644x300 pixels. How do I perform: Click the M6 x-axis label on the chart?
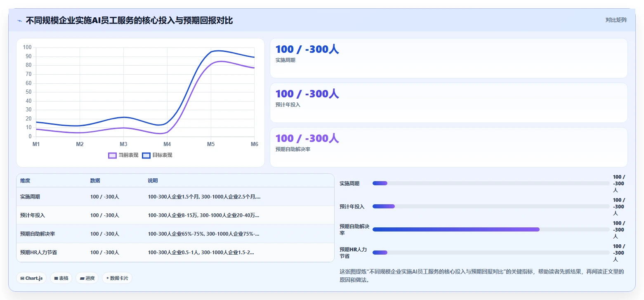pos(255,144)
